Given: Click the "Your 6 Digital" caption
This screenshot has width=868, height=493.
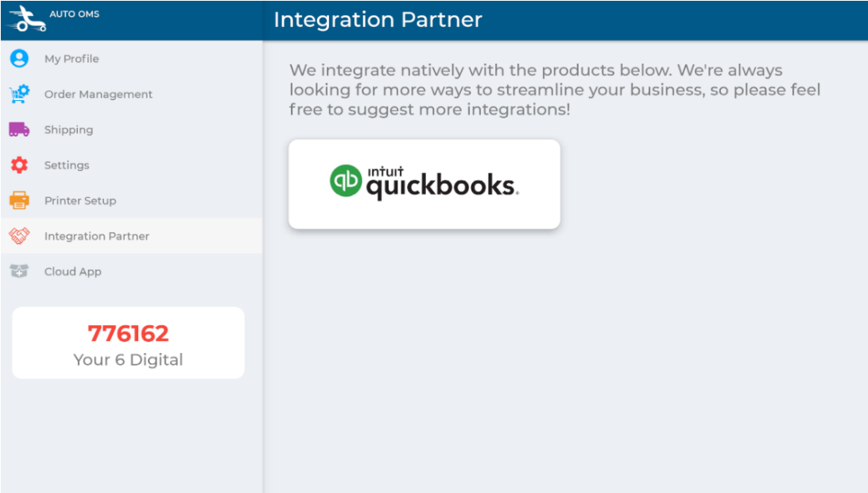Looking at the screenshot, I should point(128,359).
